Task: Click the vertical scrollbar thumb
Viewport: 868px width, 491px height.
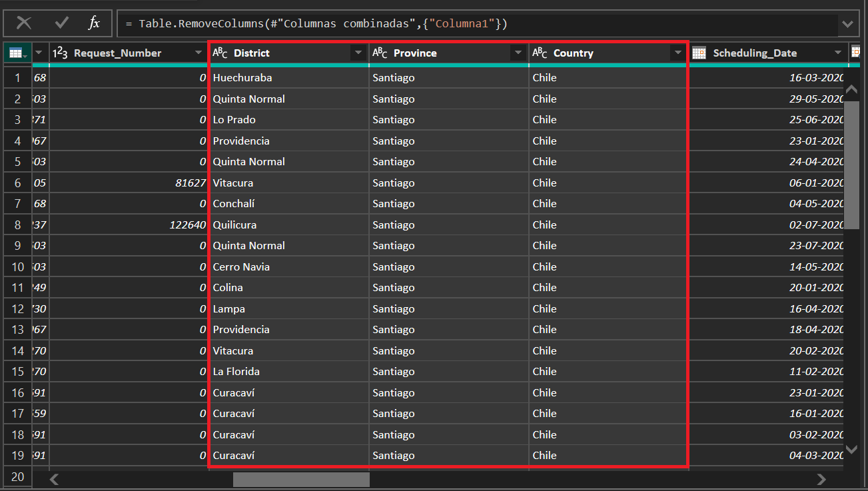Action: coord(851,165)
